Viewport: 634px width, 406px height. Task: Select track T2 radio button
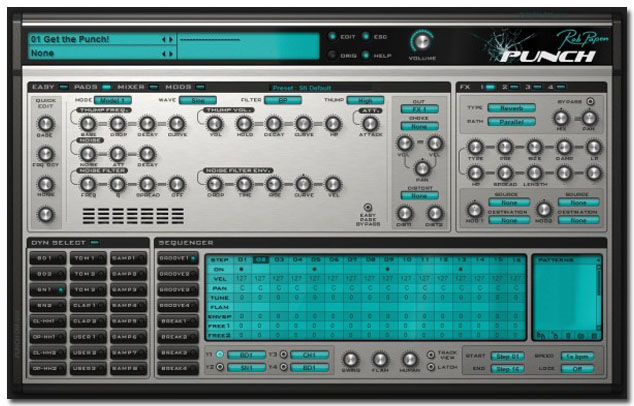(x=220, y=367)
